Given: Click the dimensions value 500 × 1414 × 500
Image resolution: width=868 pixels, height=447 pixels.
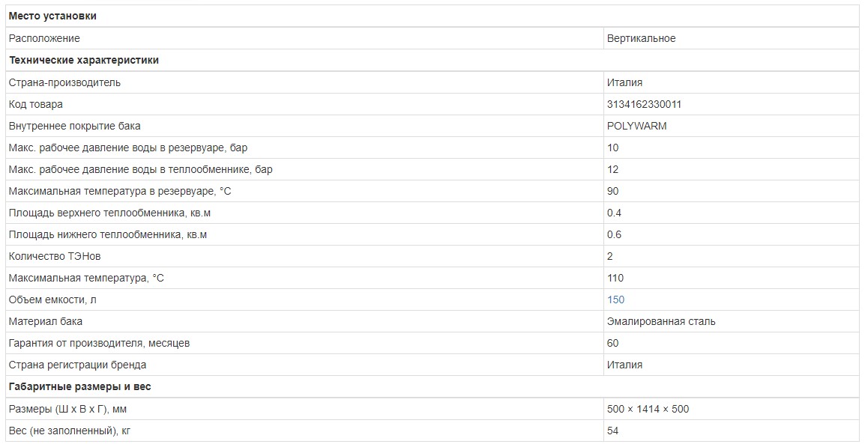Looking at the screenshot, I should click(648, 409).
